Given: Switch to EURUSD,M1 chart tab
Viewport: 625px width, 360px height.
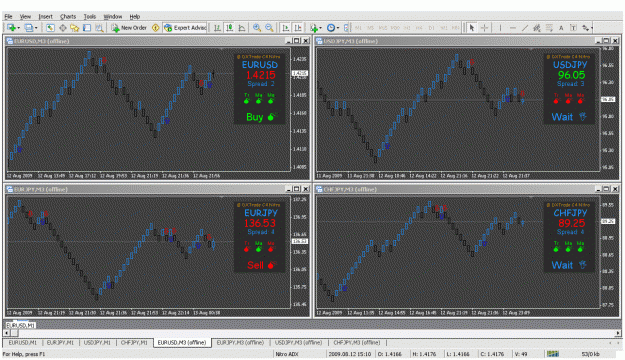Looking at the screenshot, I should point(23,342).
